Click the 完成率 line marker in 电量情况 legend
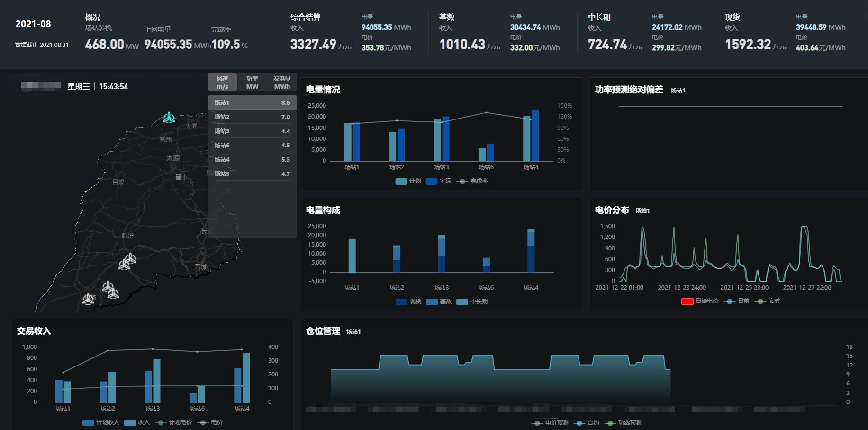Image resolution: width=868 pixels, height=430 pixels. 462,182
